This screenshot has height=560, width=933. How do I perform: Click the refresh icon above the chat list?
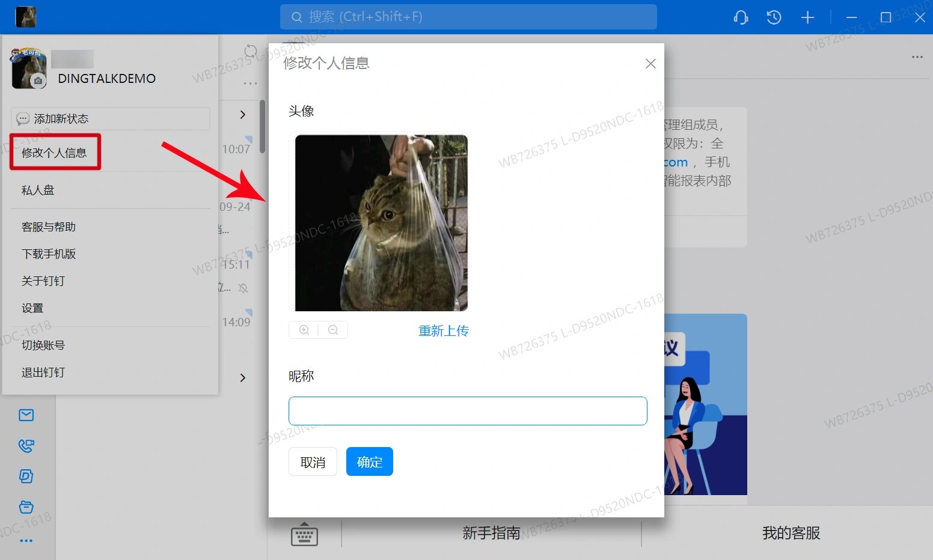pyautogui.click(x=251, y=52)
